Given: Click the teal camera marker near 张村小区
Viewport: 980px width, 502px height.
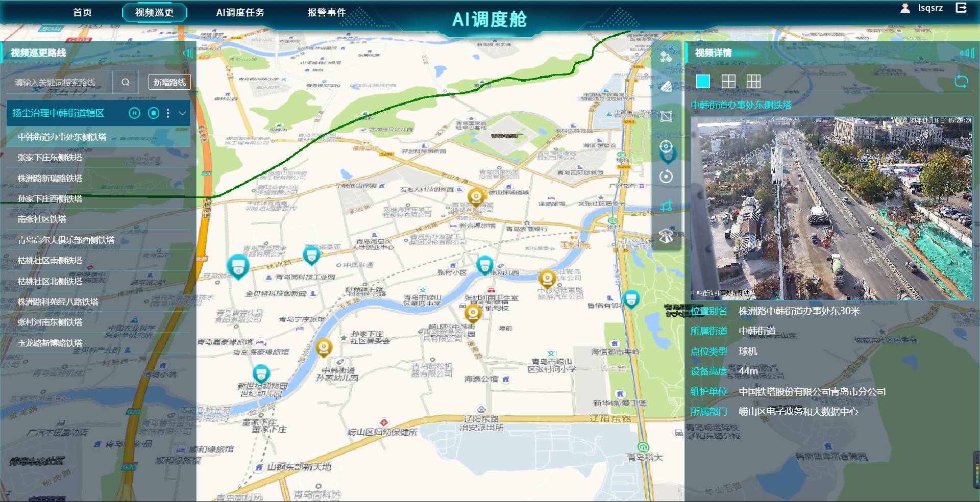Looking at the screenshot, I should coord(484,265).
